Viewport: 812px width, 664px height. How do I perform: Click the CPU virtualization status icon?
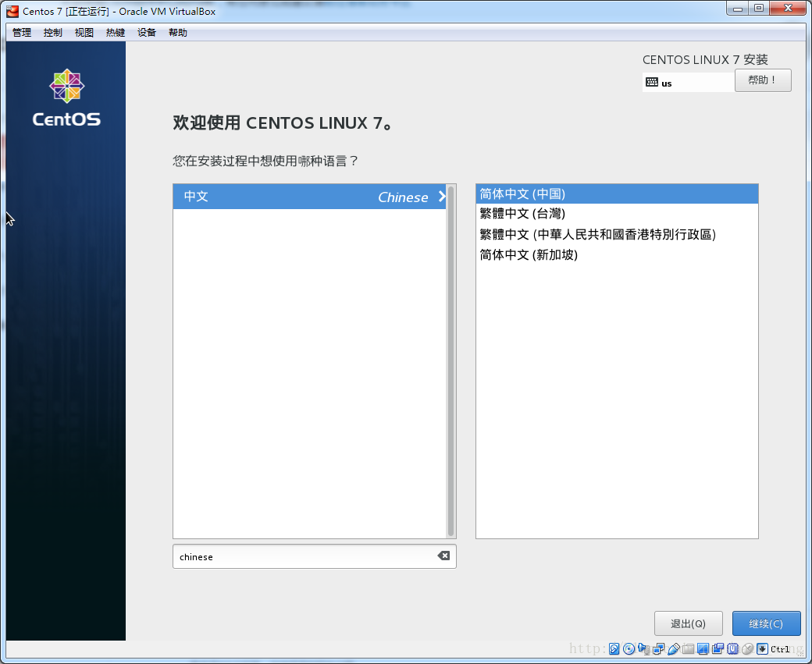click(733, 649)
